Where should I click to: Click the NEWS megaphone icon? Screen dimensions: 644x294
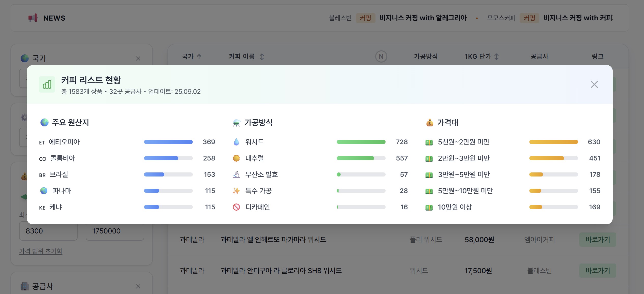[33, 18]
